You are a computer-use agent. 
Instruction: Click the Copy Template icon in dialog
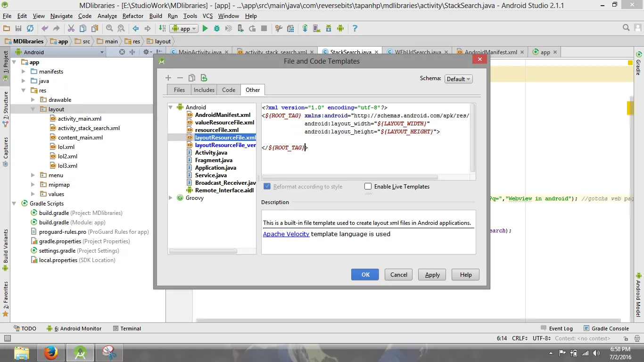pos(192,78)
